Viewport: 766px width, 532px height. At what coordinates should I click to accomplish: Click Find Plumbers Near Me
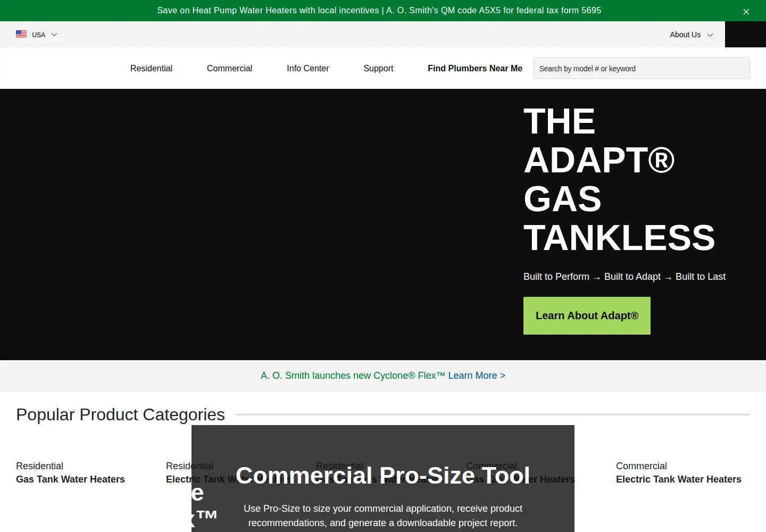475,68
